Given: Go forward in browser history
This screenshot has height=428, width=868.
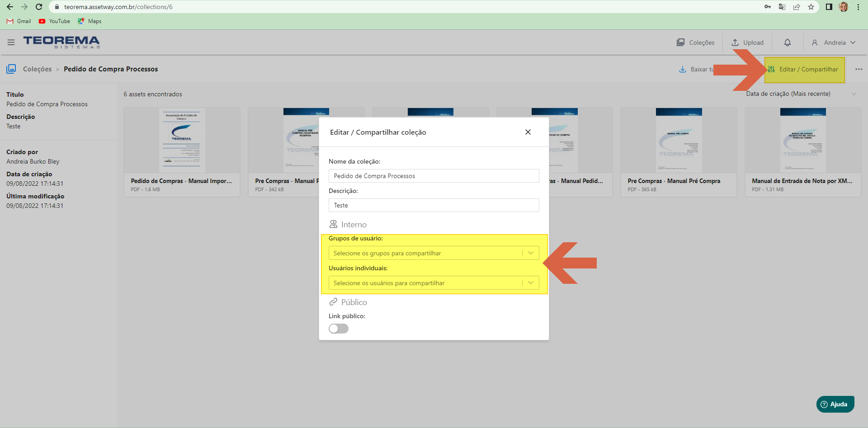Looking at the screenshot, I should pyautogui.click(x=24, y=7).
